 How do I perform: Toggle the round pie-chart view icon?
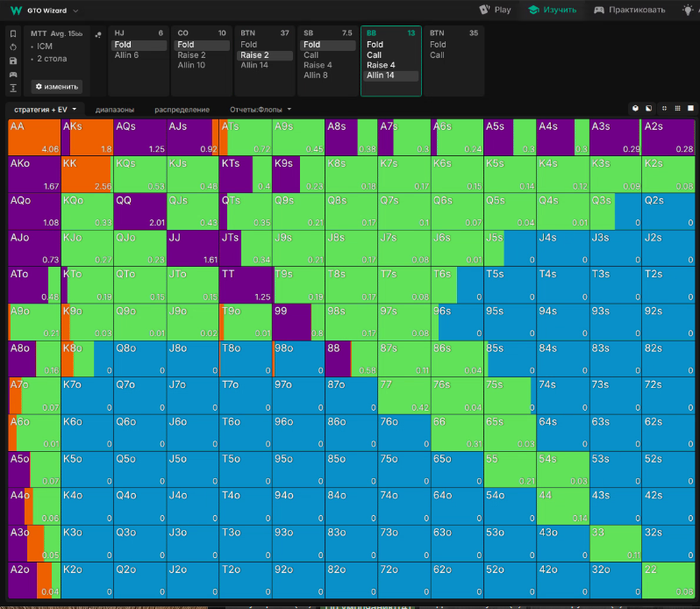[x=635, y=109]
